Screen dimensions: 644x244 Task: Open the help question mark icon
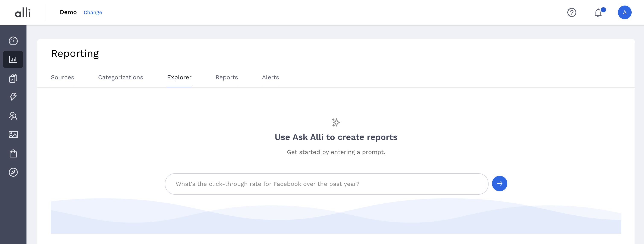(571, 12)
